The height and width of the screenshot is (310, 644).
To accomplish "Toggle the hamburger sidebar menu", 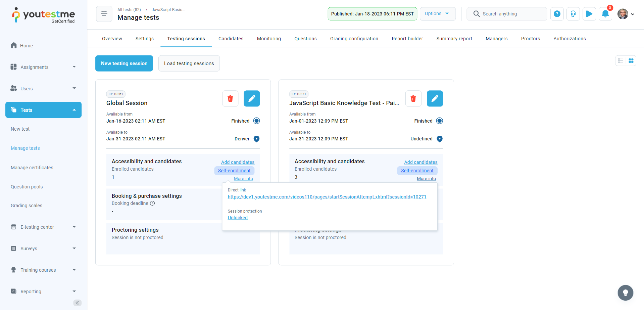I will pos(104,14).
